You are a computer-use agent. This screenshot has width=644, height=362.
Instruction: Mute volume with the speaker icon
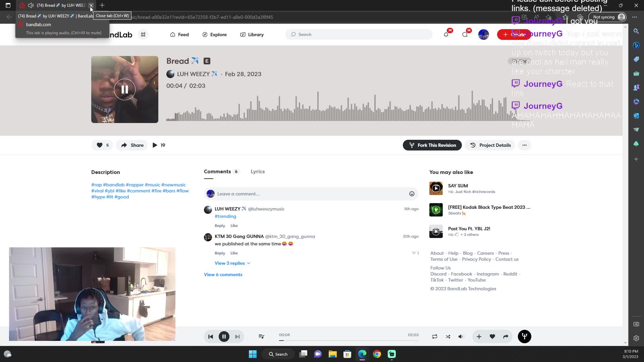click(x=462, y=337)
